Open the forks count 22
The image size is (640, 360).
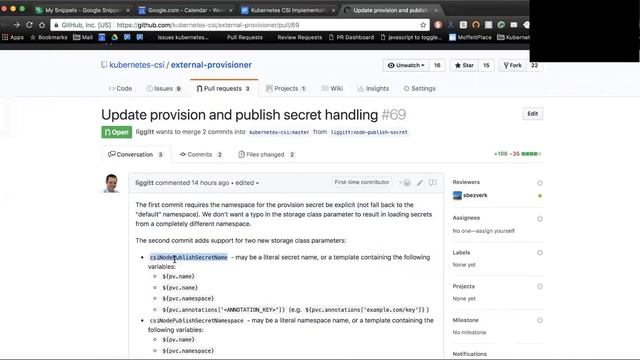pos(534,65)
